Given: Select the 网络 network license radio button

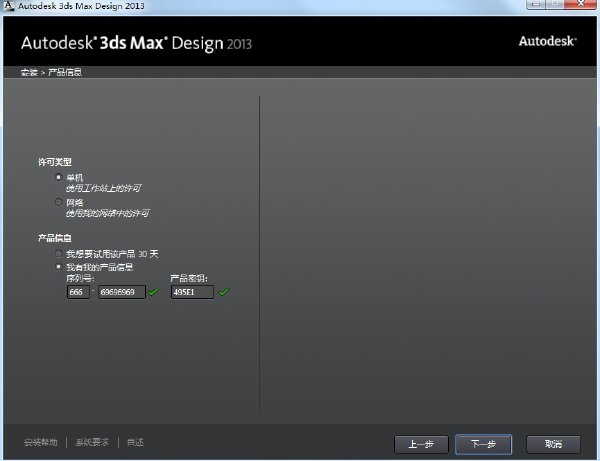Looking at the screenshot, I should pos(59,202).
